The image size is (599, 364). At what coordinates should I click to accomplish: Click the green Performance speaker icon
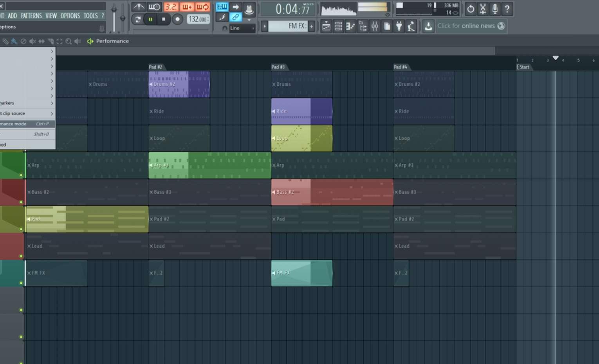[90, 41]
